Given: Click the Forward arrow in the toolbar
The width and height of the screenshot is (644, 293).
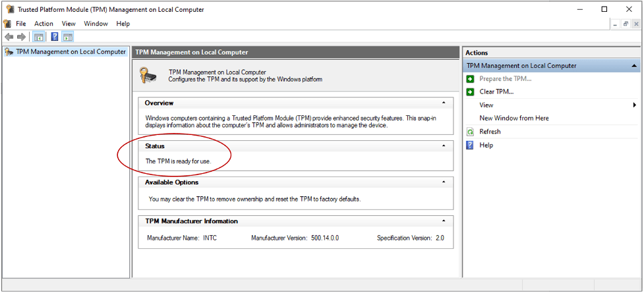Looking at the screenshot, I should [x=22, y=37].
